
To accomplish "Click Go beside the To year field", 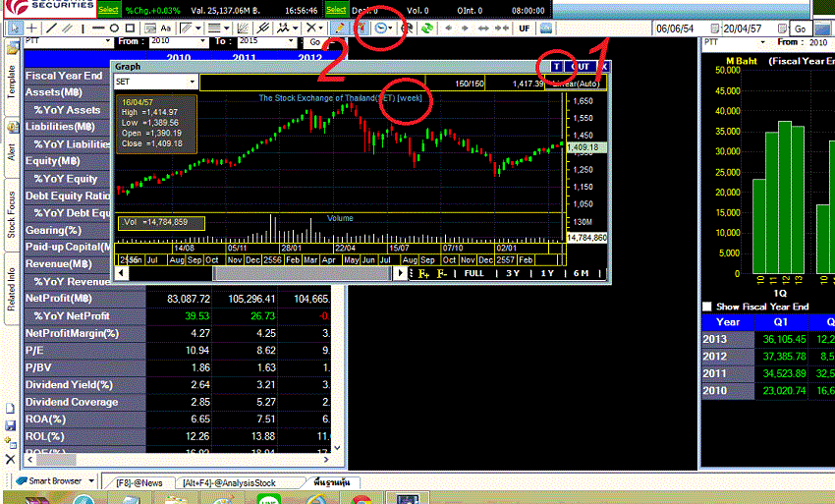I will [x=315, y=41].
